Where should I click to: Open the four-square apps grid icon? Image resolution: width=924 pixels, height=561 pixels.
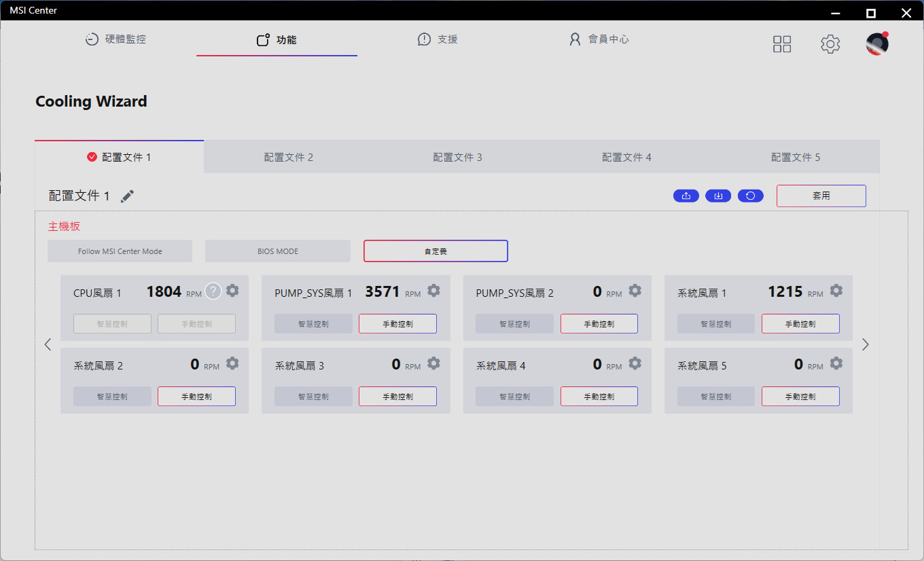click(x=782, y=44)
